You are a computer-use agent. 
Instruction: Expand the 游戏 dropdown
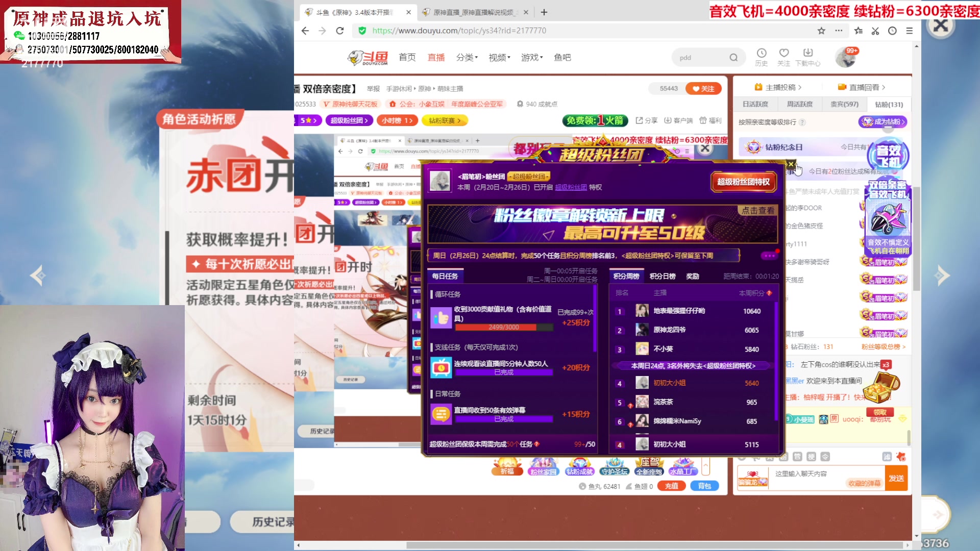point(532,58)
